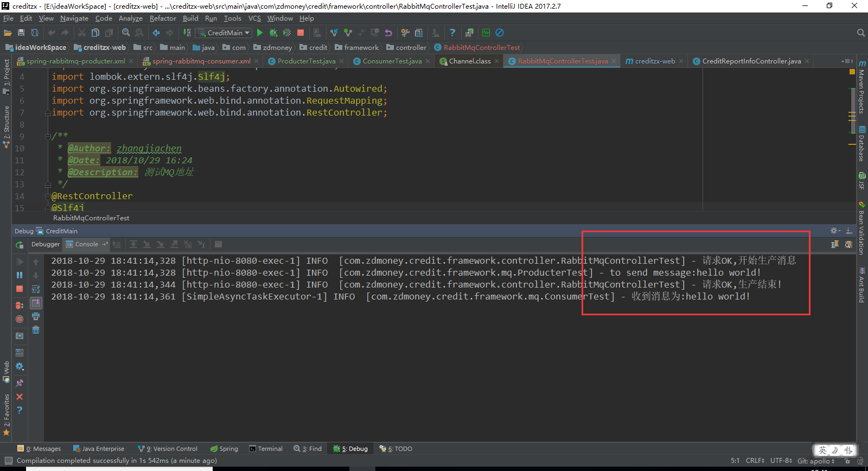Click the framework breadcrumb folder

tap(356, 48)
